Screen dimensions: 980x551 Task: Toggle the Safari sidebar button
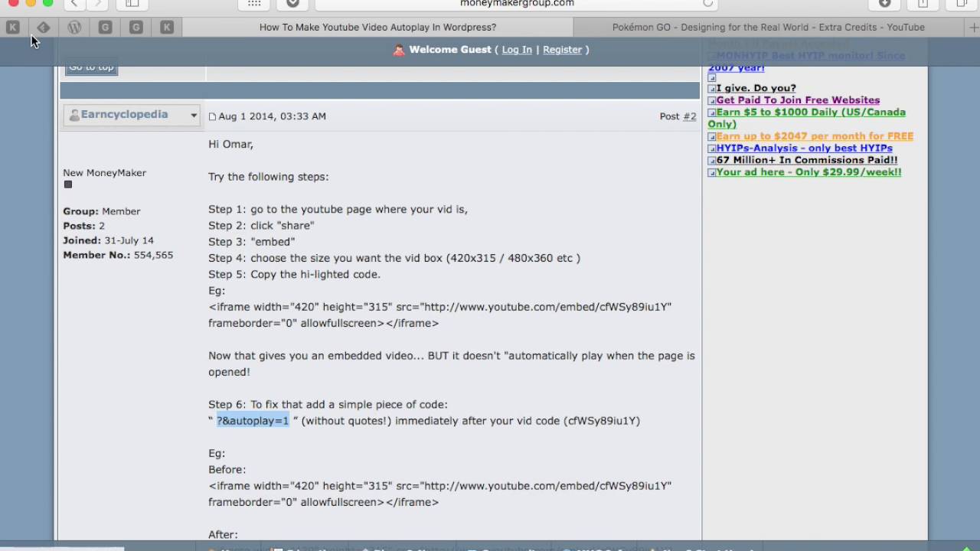[132, 3]
